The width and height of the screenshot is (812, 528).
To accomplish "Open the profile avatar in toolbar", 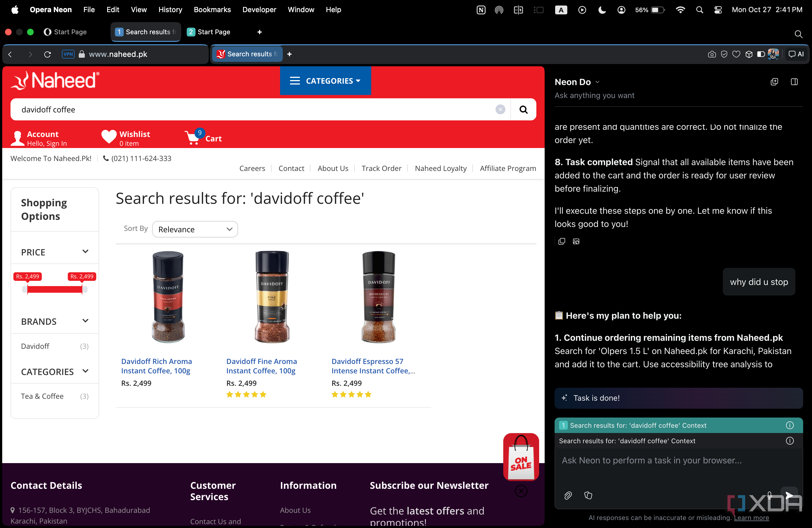I will (x=773, y=54).
